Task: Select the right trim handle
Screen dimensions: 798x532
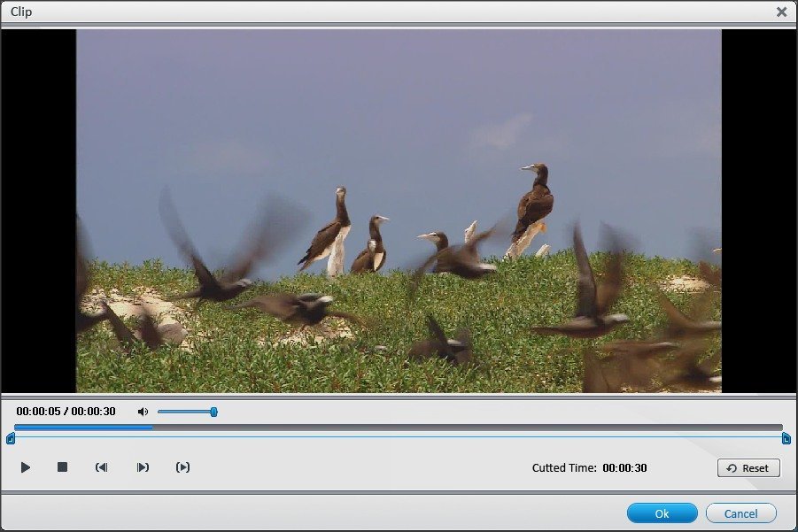Action: [x=786, y=437]
